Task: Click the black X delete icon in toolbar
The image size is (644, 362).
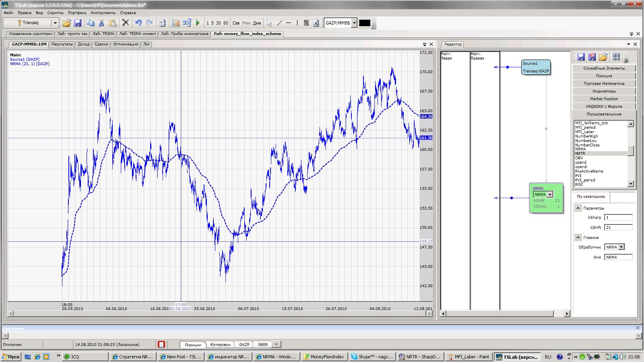Action: (126, 23)
